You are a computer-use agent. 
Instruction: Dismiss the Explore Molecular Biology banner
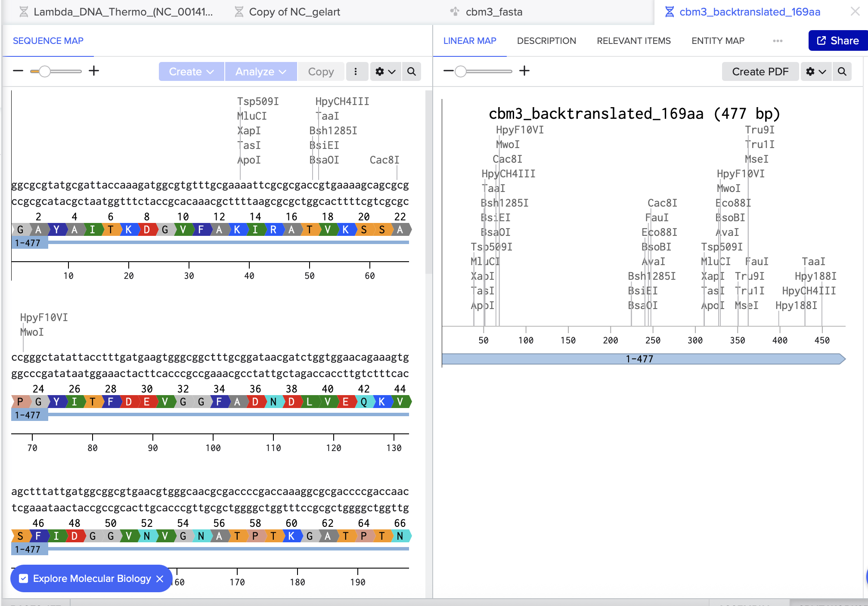tap(160, 578)
